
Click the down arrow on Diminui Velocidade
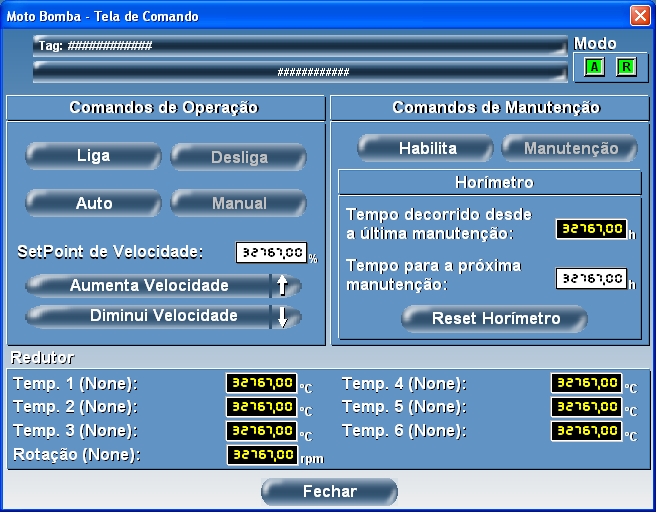click(x=283, y=317)
